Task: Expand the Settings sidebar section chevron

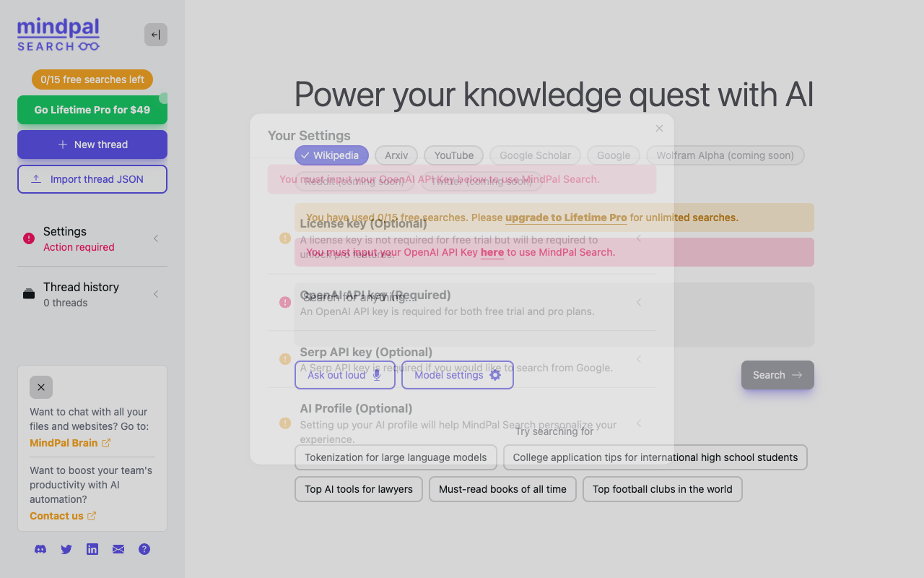Action: [156, 238]
